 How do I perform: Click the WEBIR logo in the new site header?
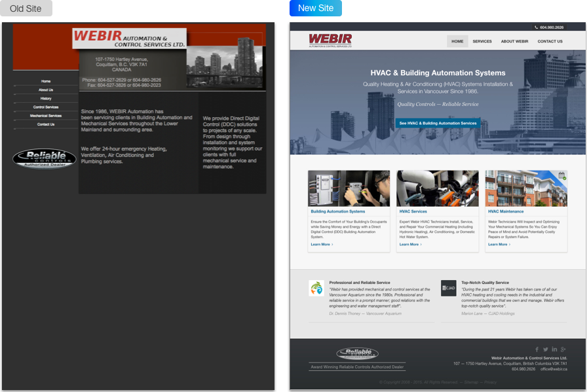330,41
